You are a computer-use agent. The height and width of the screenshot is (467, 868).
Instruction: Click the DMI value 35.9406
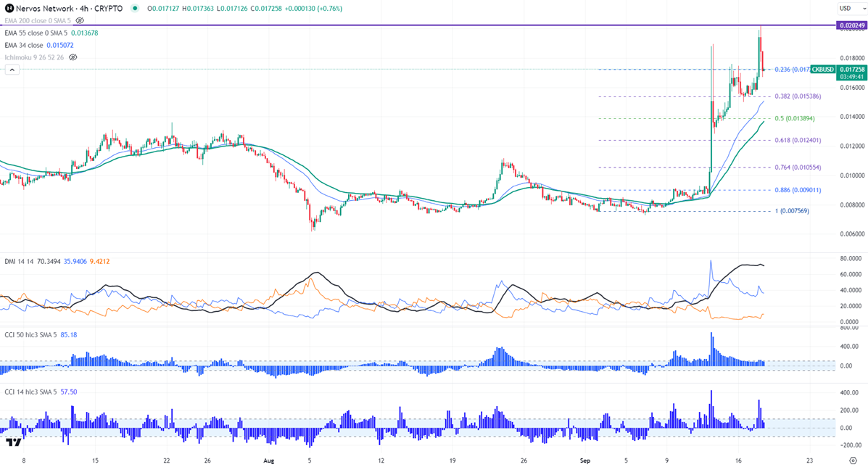[x=75, y=261]
